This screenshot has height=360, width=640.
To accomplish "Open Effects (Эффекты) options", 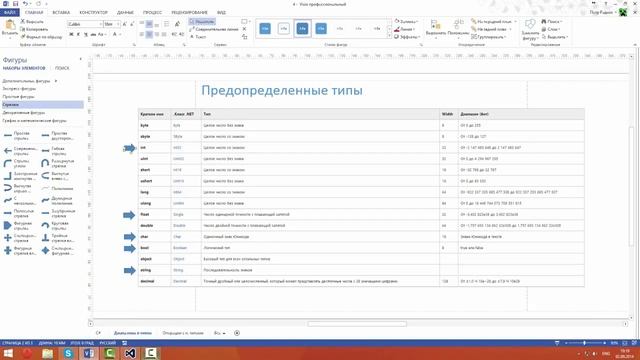I will click(407, 37).
